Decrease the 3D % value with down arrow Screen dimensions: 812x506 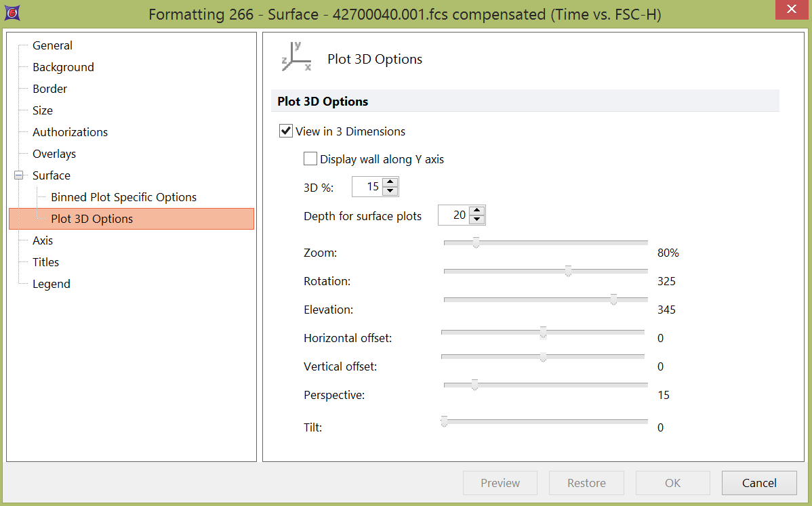(x=390, y=191)
